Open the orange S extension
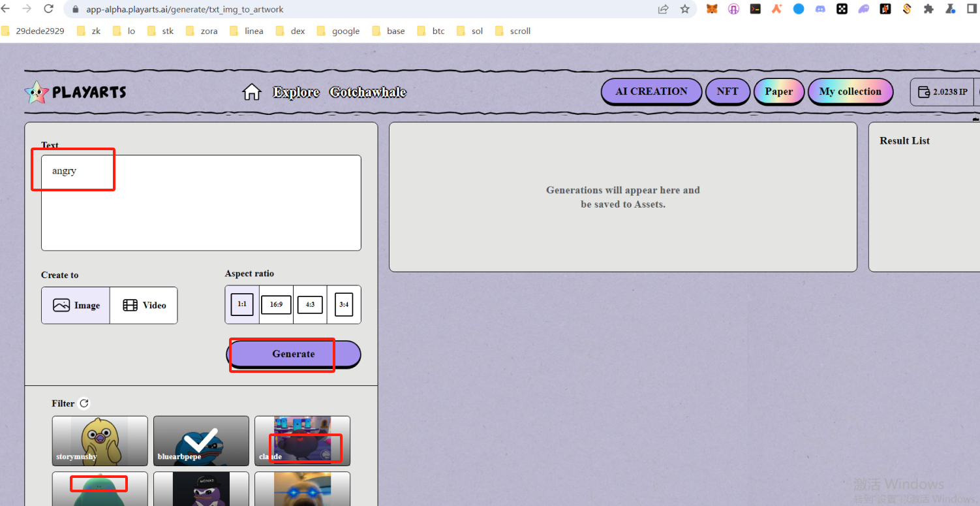 [907, 9]
